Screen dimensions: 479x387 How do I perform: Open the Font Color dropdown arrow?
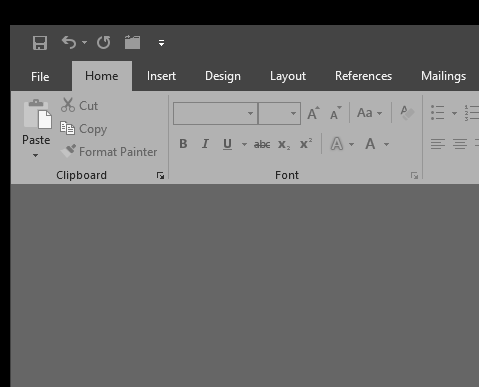pyautogui.click(x=386, y=144)
